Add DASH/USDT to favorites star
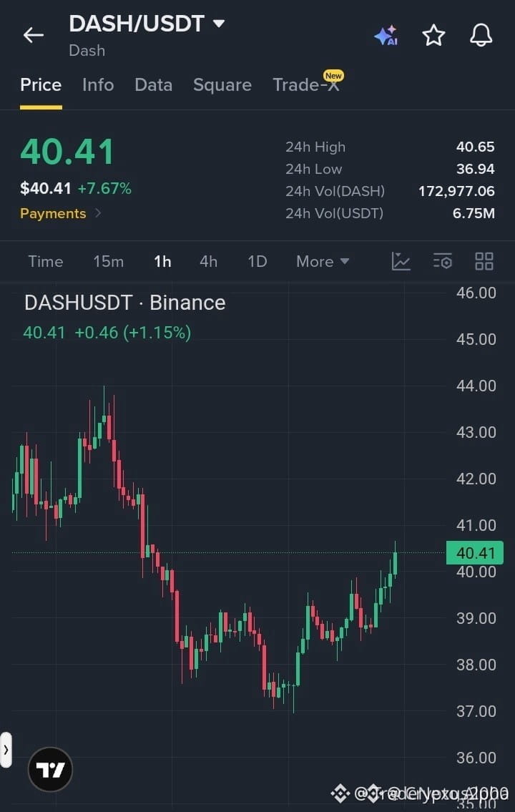515x812 pixels. (x=433, y=35)
